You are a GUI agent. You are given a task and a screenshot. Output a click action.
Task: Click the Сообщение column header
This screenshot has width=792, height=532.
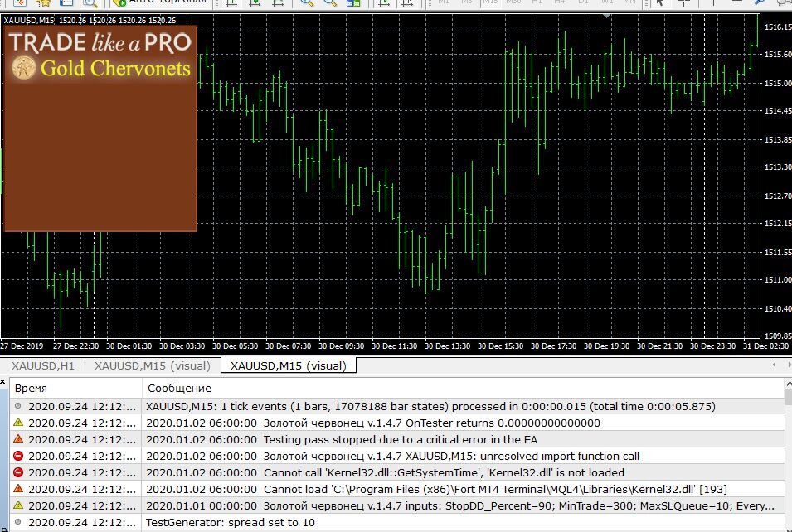click(x=464, y=388)
